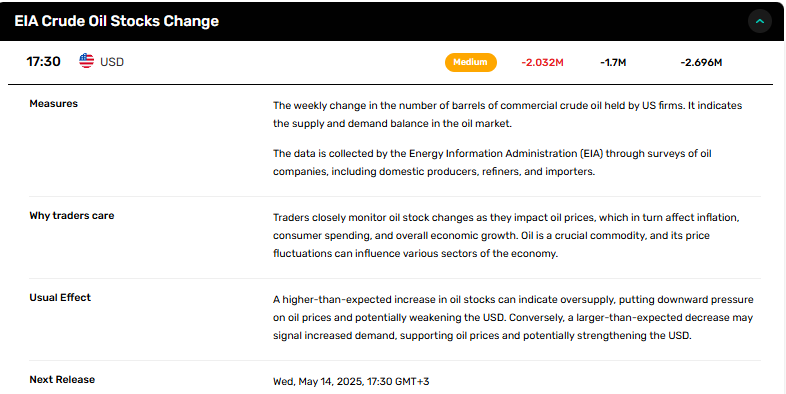This screenshot has width=786, height=394.
Task: Click the traders monitor oil stocks paragraph
Action: pyautogui.click(x=506, y=236)
